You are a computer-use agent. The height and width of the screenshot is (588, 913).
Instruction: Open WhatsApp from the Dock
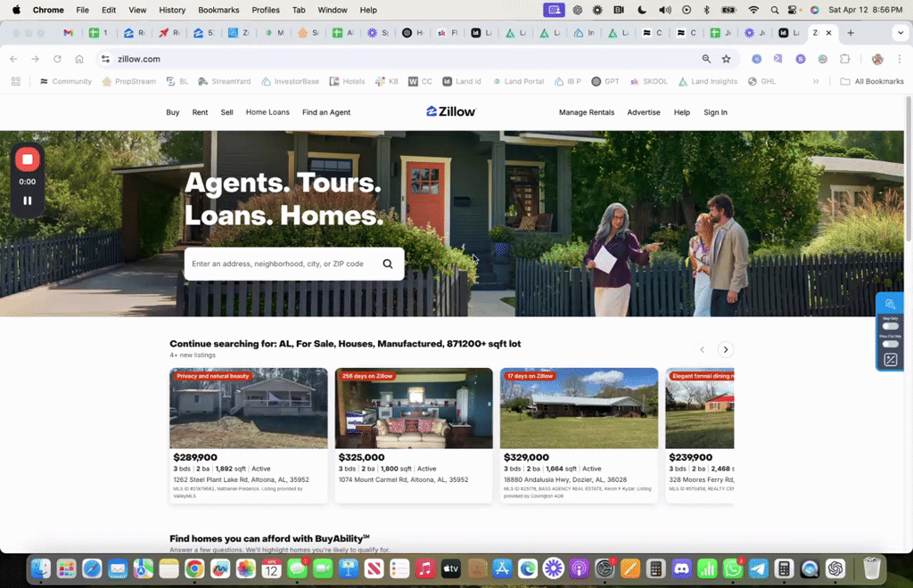pos(731,568)
